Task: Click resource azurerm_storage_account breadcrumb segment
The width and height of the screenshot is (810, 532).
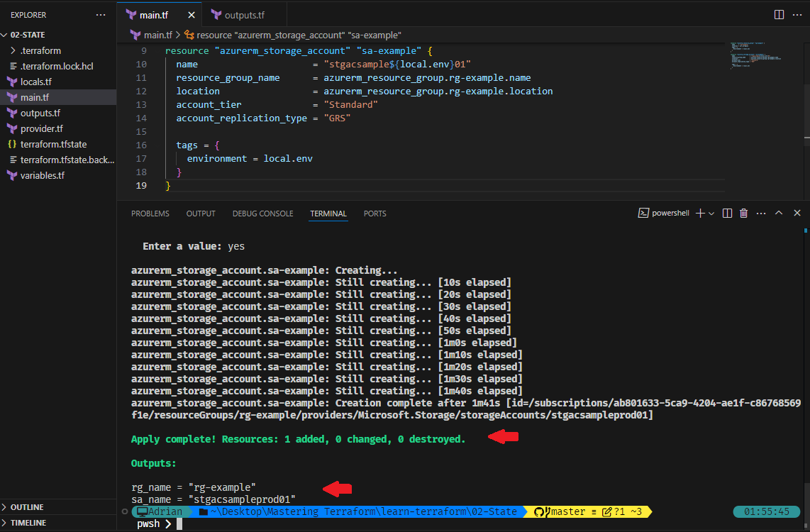Action: (x=299, y=35)
